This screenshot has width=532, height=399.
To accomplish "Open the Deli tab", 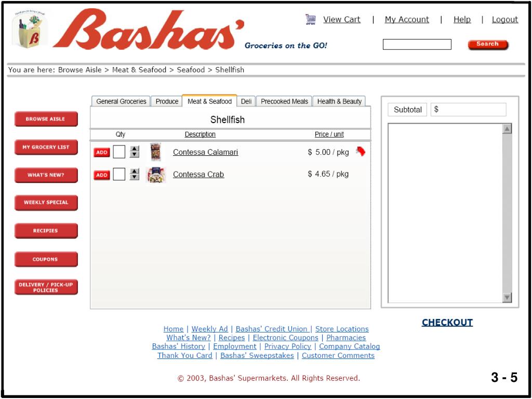I will (246, 101).
